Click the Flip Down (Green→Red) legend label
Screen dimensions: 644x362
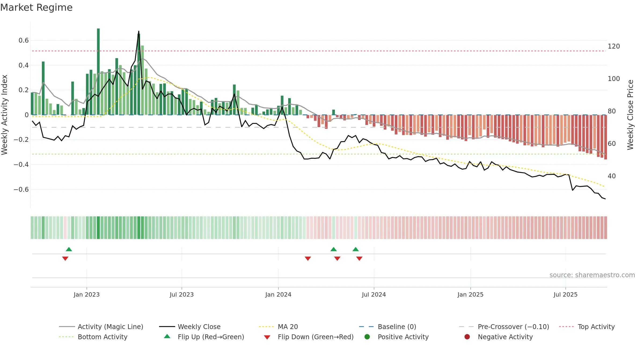click(x=316, y=337)
